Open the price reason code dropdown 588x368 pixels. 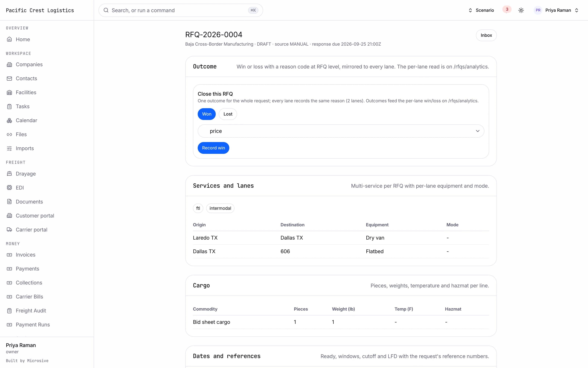pyautogui.click(x=341, y=131)
